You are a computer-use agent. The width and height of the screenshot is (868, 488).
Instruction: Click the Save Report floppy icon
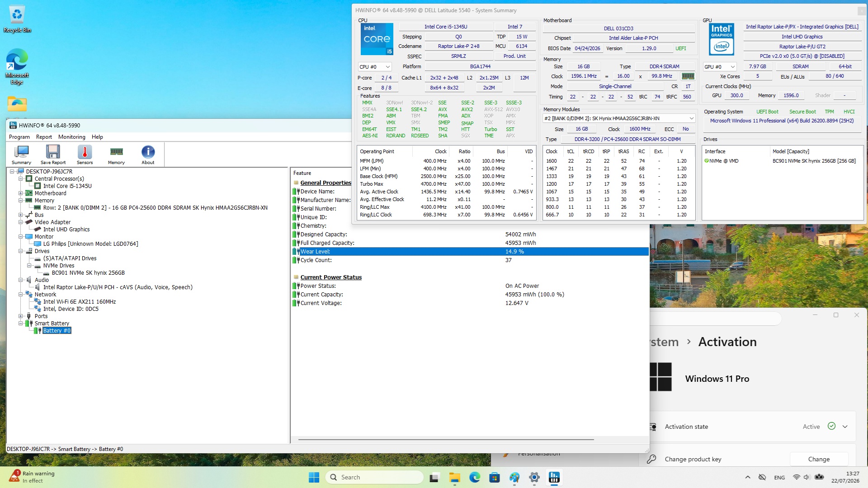click(53, 155)
